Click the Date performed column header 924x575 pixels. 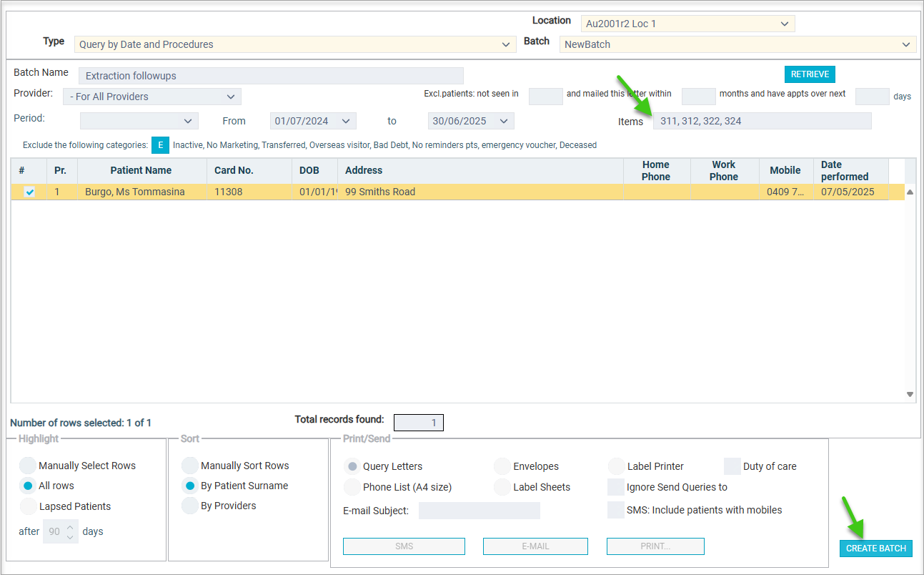(850, 170)
